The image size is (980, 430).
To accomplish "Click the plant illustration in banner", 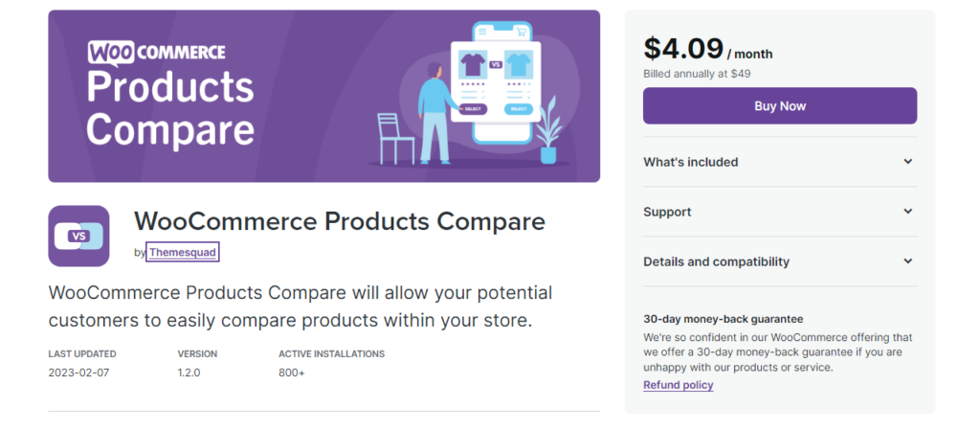I will pos(548,130).
